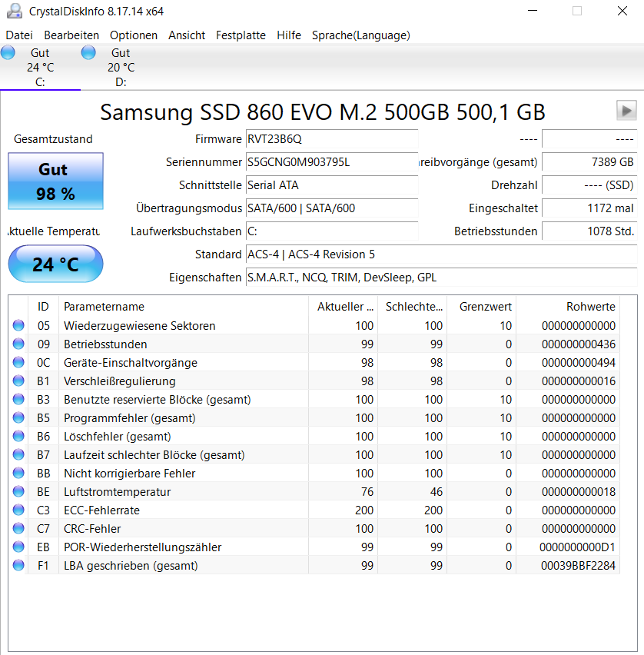The width and height of the screenshot is (644, 655).
Task: Click the status indicator beside LBA geschrieben (gesamt)
Action: pos(18,565)
